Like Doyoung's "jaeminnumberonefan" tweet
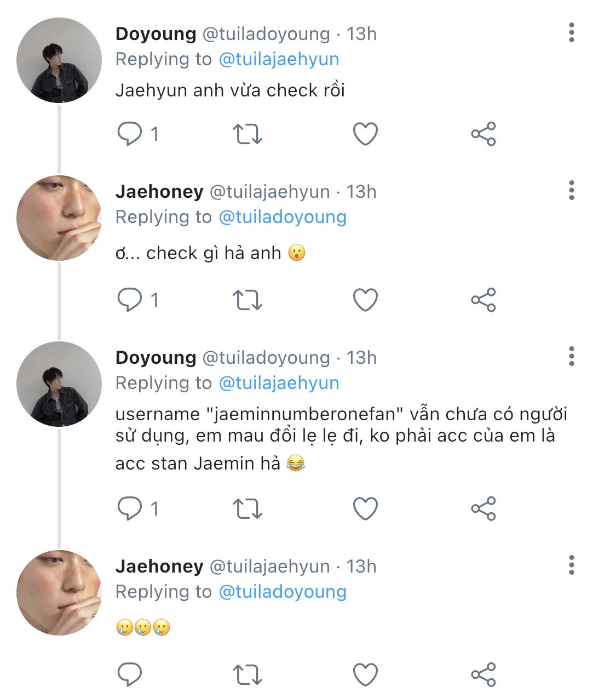The width and height of the screenshot is (616, 698). 365,508
